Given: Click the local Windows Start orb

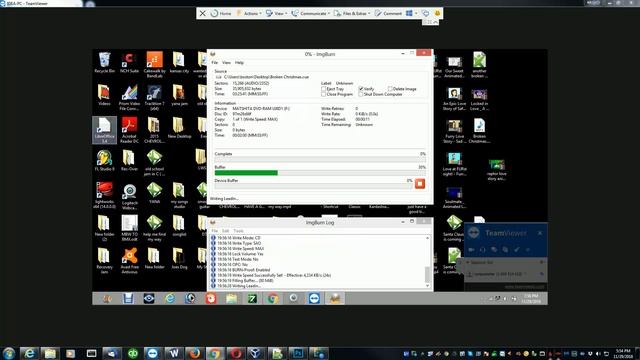Looking at the screenshot, I should click(x=9, y=353).
